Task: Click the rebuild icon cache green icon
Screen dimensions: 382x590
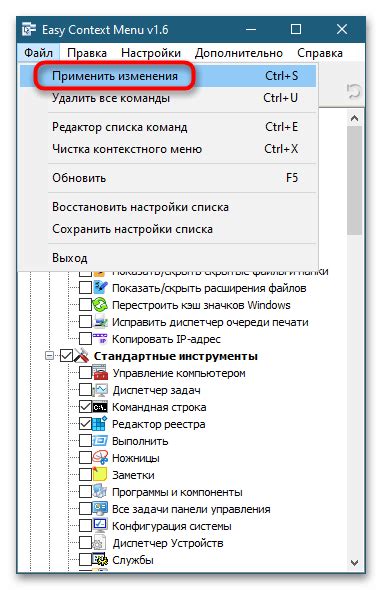Action: click(x=100, y=305)
